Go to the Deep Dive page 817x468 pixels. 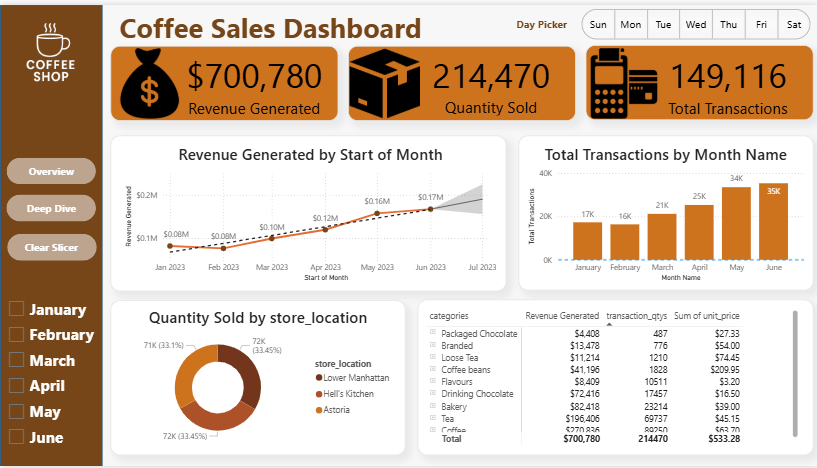[x=51, y=208]
